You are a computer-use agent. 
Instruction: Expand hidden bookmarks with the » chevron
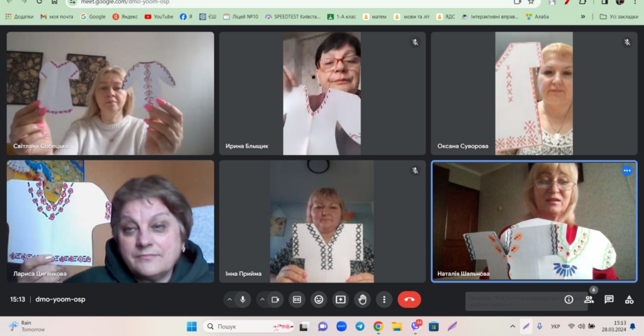[x=583, y=17]
